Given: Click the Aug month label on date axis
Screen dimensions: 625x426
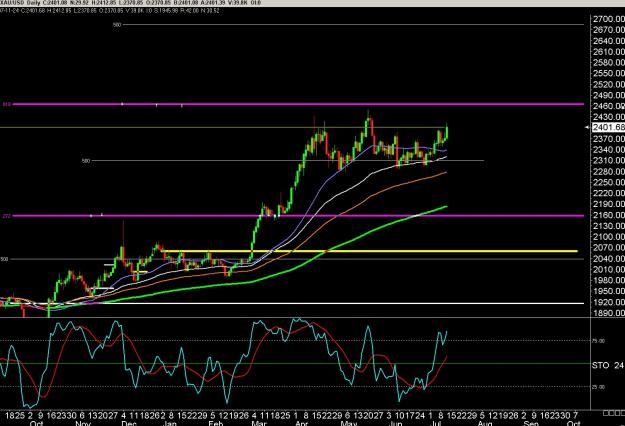Looking at the screenshot, I should pos(485,423).
